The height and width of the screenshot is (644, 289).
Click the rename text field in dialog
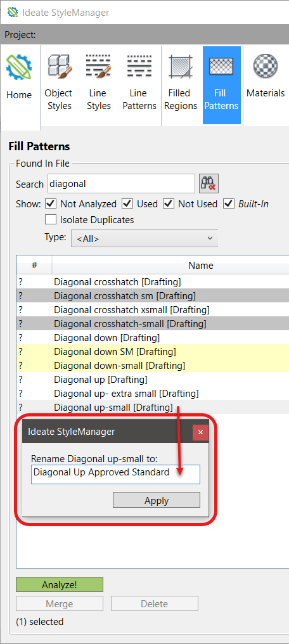tap(115, 474)
